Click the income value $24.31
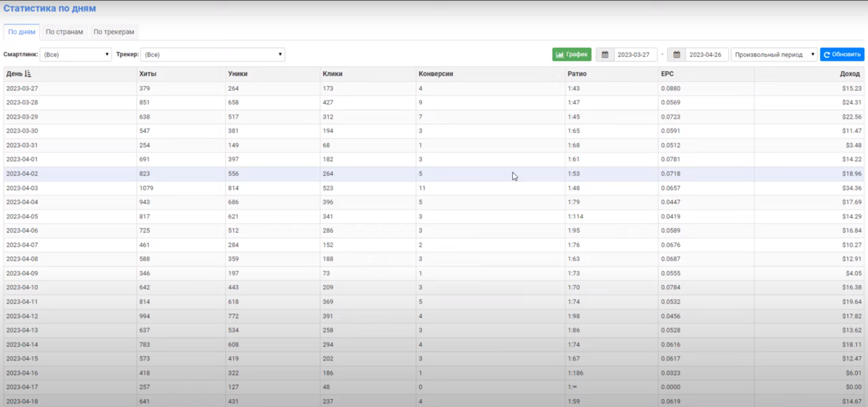 pos(852,102)
